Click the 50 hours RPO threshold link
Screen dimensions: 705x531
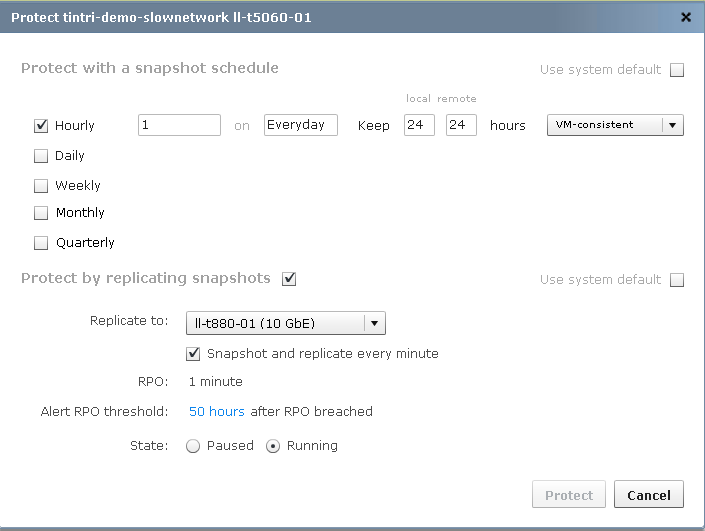(217, 411)
